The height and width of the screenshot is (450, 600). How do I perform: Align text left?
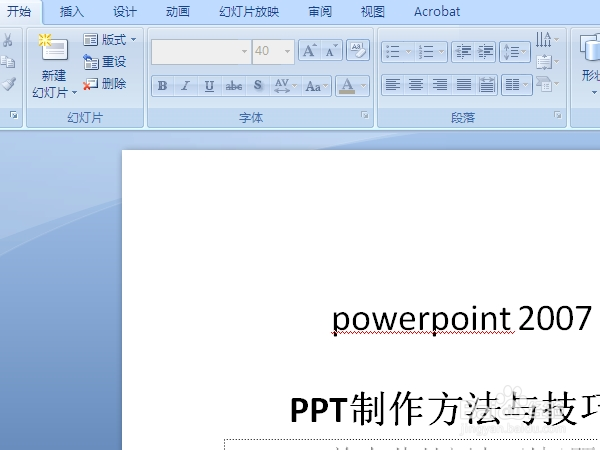[x=393, y=85]
